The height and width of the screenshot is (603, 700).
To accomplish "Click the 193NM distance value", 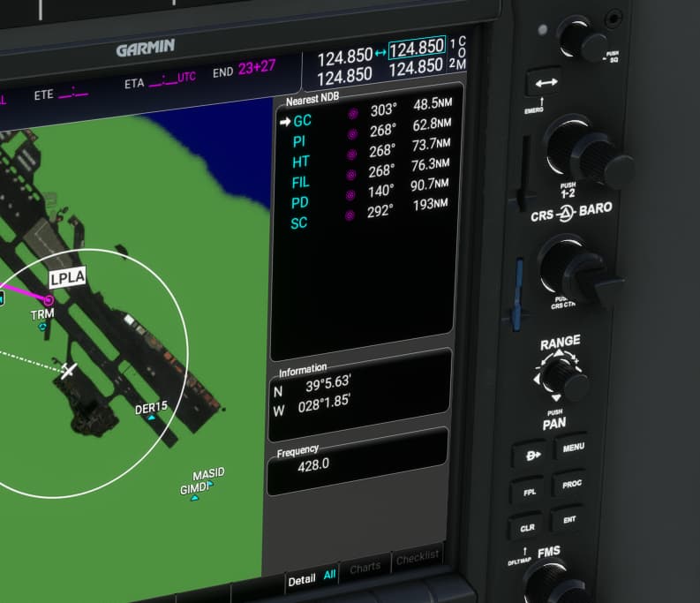I will (x=431, y=205).
